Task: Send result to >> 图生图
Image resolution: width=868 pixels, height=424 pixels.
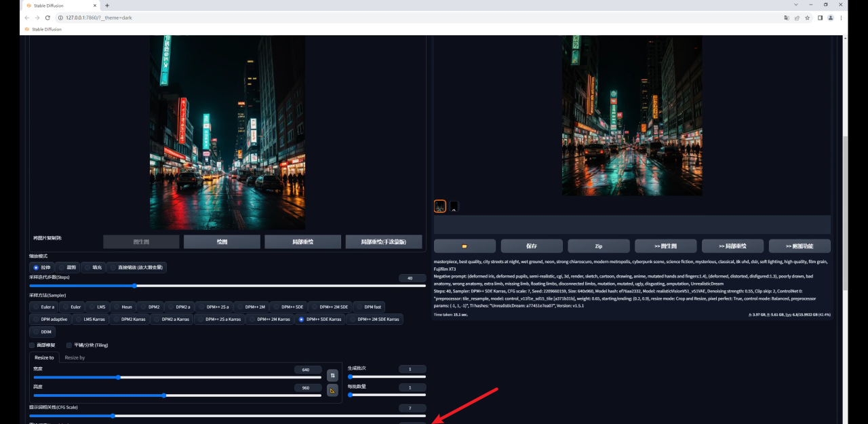Action: click(x=666, y=246)
